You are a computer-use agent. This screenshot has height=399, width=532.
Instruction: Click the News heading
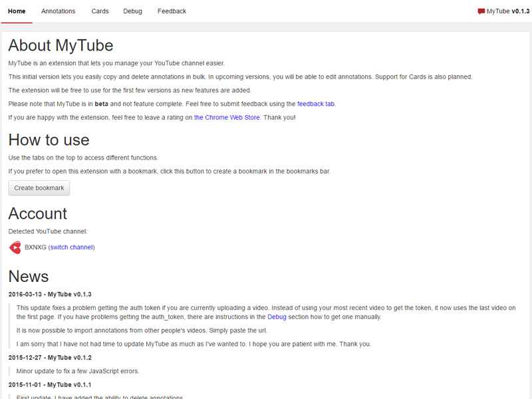(x=29, y=277)
